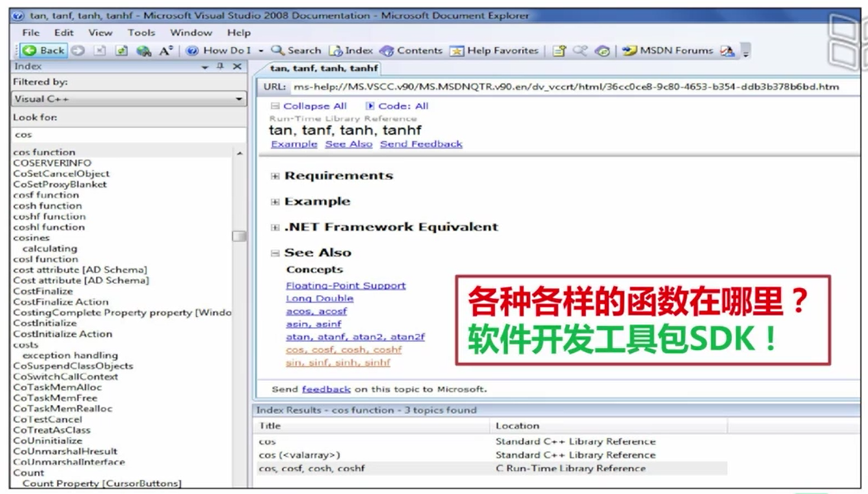Click the Add to Help Favorites icon
This screenshot has height=494, width=868.
(559, 51)
